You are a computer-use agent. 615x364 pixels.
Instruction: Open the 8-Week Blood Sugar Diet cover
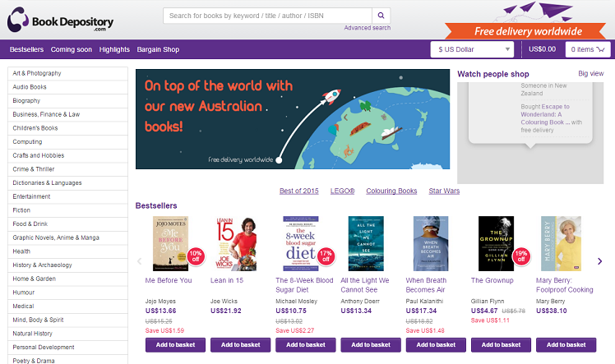point(301,243)
